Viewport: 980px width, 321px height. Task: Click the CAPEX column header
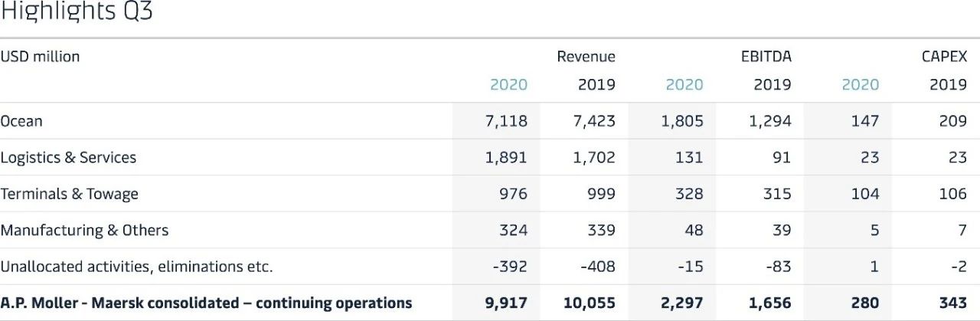944,57
